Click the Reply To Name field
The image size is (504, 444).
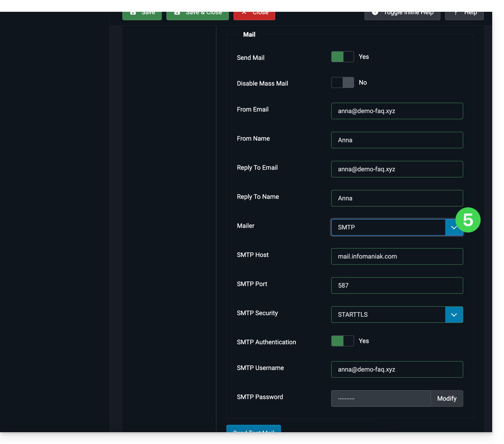397,198
